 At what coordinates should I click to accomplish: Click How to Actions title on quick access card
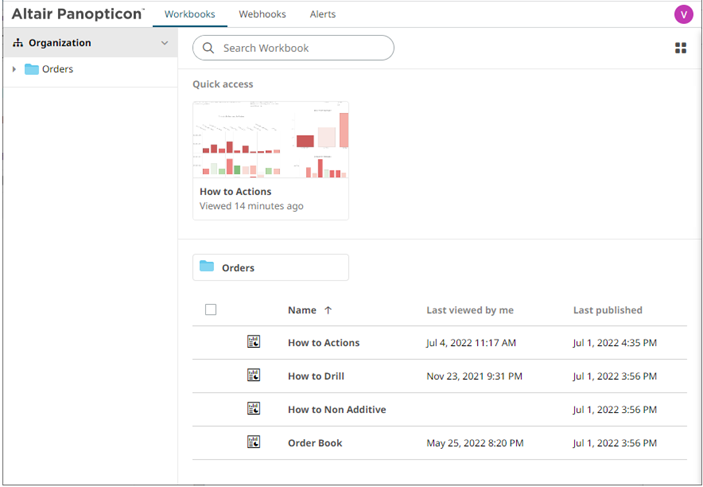coord(235,191)
